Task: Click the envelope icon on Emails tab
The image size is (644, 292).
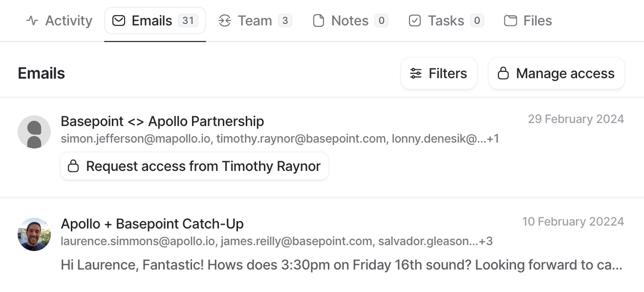Action: point(119,20)
